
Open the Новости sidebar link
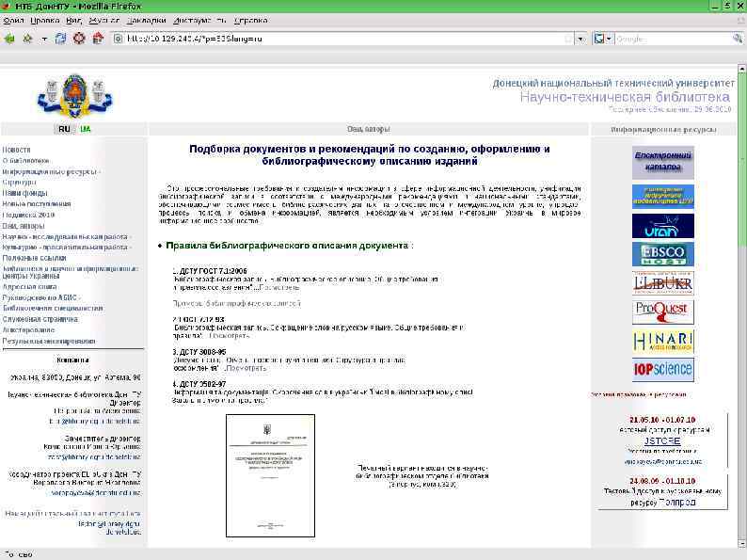(16, 150)
